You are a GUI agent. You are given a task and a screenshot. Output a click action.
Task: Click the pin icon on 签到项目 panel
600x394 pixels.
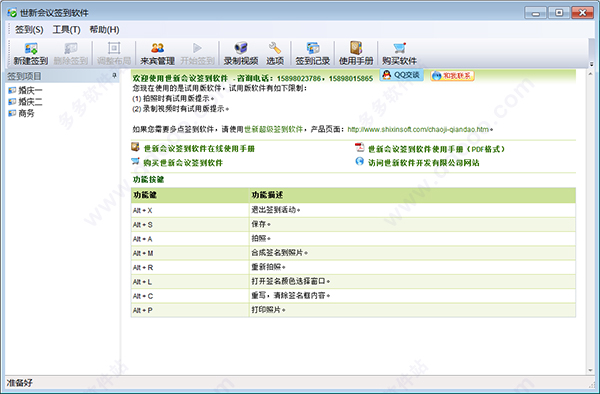[x=114, y=76]
